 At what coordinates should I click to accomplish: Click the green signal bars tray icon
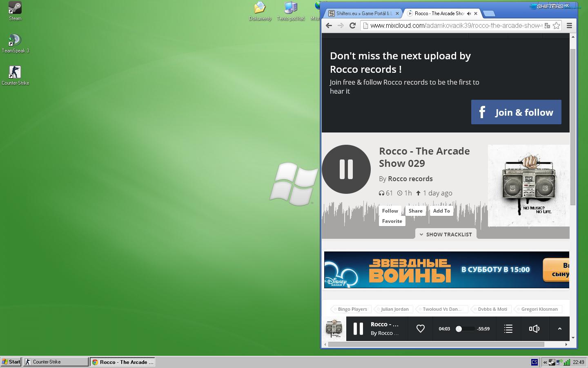[567, 362]
